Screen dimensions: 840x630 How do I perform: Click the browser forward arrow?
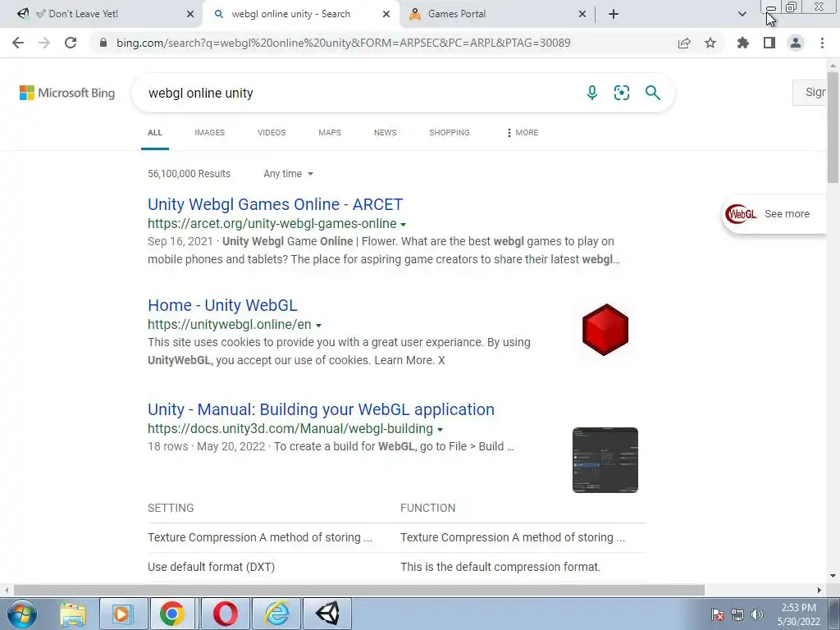point(44,43)
